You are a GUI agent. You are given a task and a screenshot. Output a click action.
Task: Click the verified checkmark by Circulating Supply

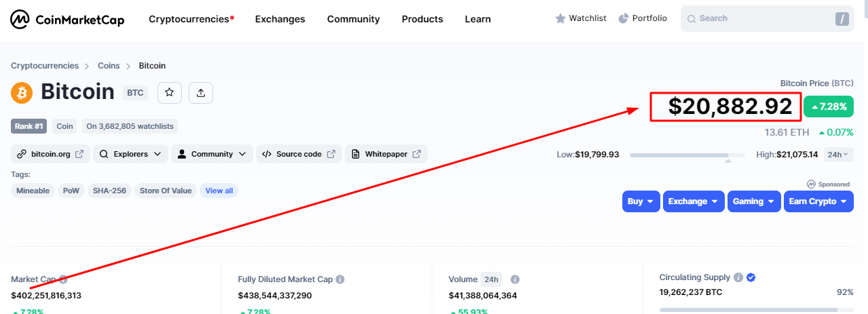tap(751, 277)
